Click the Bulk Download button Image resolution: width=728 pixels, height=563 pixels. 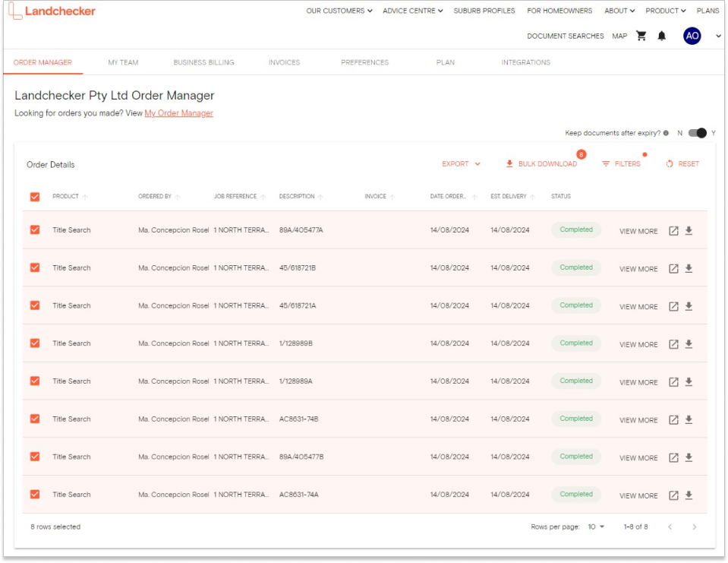(x=541, y=164)
